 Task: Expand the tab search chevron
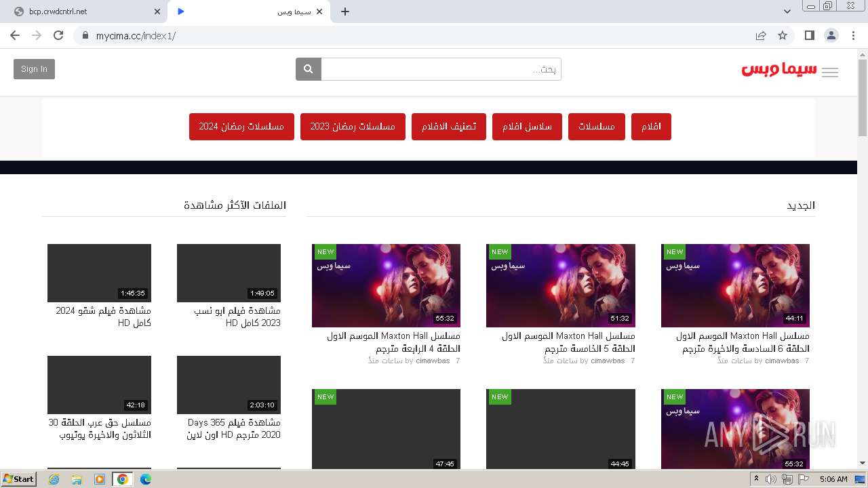click(787, 12)
